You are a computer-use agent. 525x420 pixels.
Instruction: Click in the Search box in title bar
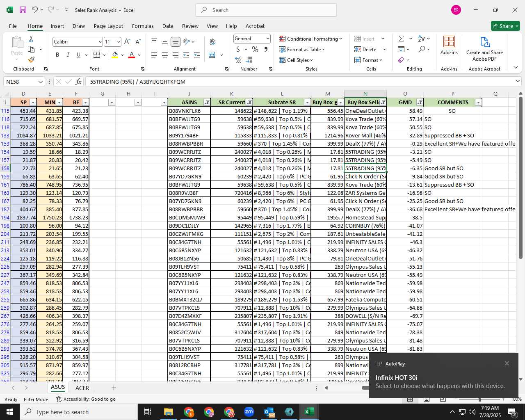[266, 10]
